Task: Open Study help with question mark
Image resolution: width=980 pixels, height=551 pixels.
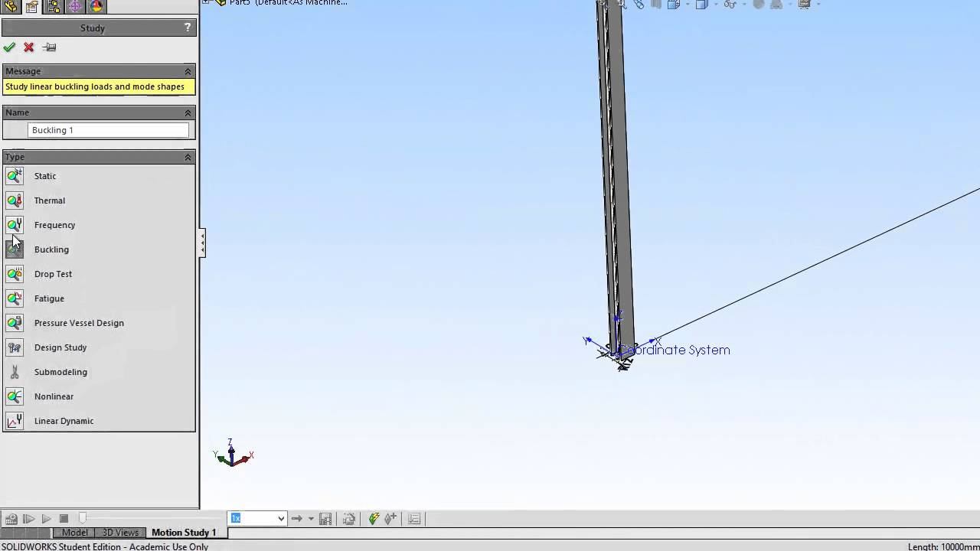Action: pos(188,28)
